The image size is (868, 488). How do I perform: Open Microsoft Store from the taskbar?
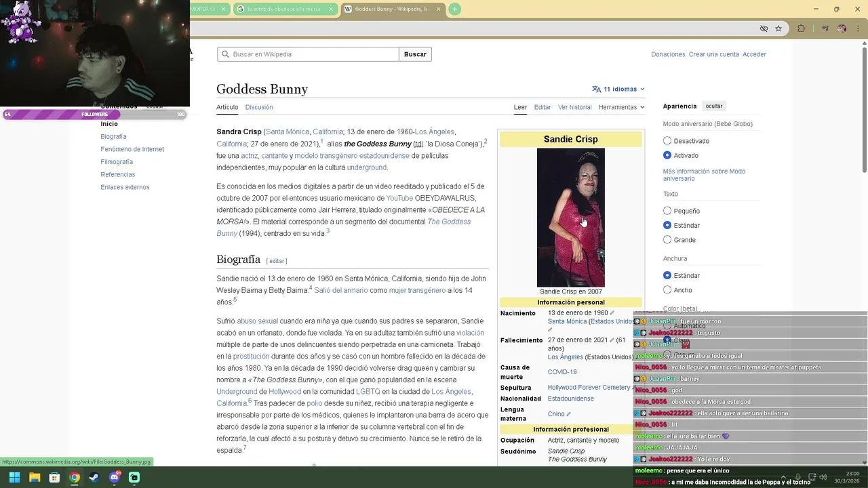pos(54,477)
